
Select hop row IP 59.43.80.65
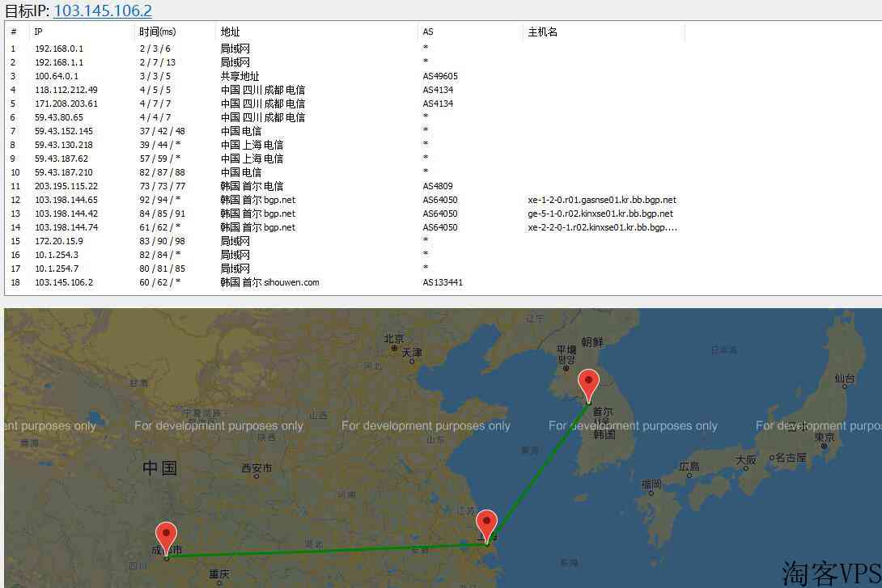59,117
